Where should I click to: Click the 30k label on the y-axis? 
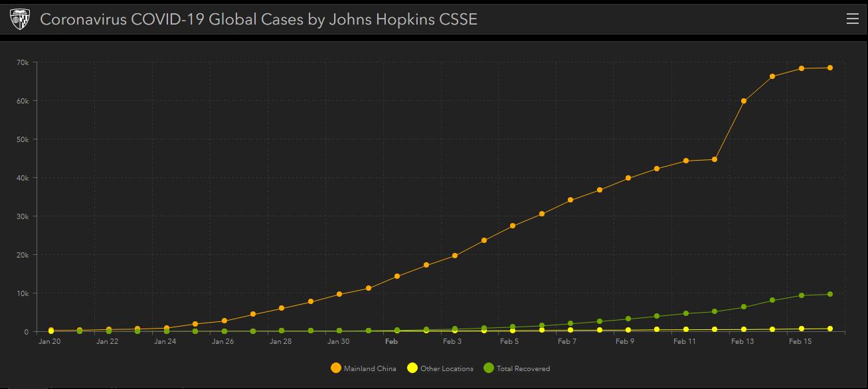pos(23,216)
